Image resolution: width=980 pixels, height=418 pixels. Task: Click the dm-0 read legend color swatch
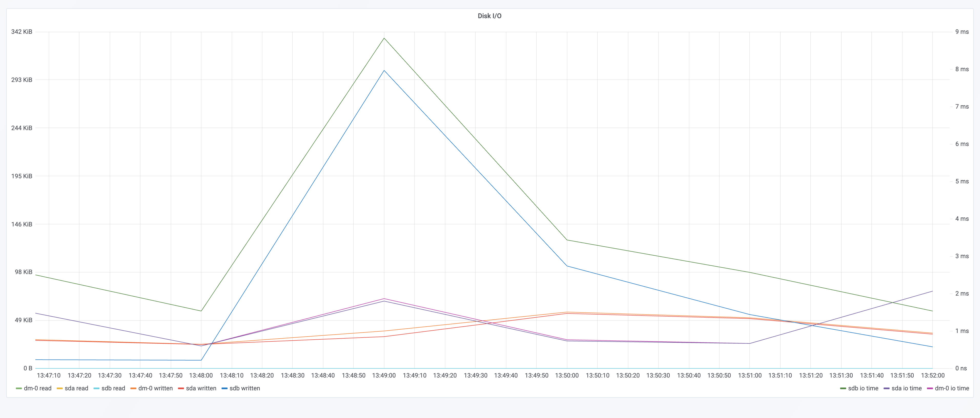point(19,388)
